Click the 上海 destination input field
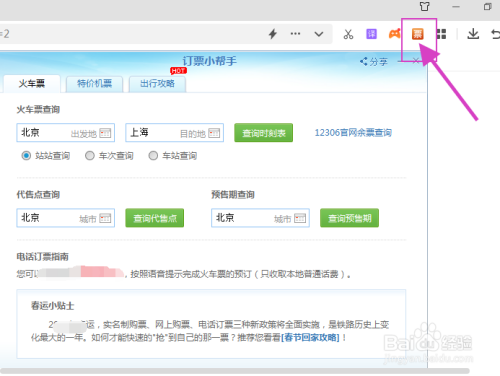This screenshot has height=376, width=500. tap(174, 133)
